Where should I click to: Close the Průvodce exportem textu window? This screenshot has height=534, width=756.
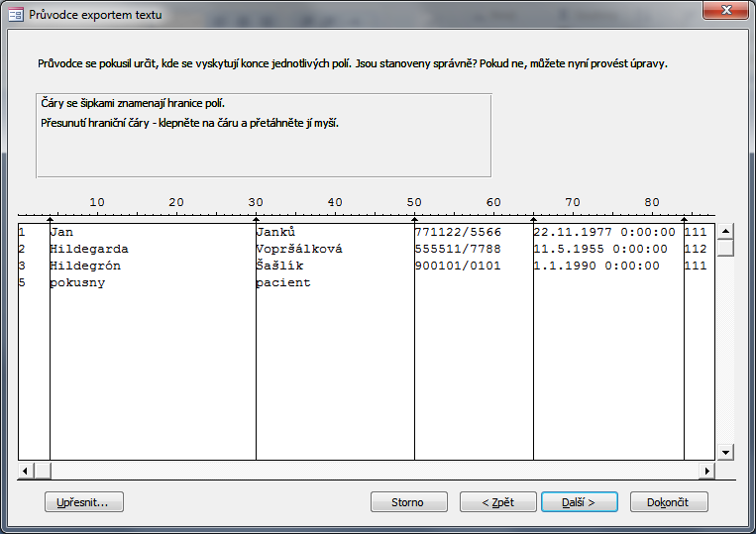[726, 10]
